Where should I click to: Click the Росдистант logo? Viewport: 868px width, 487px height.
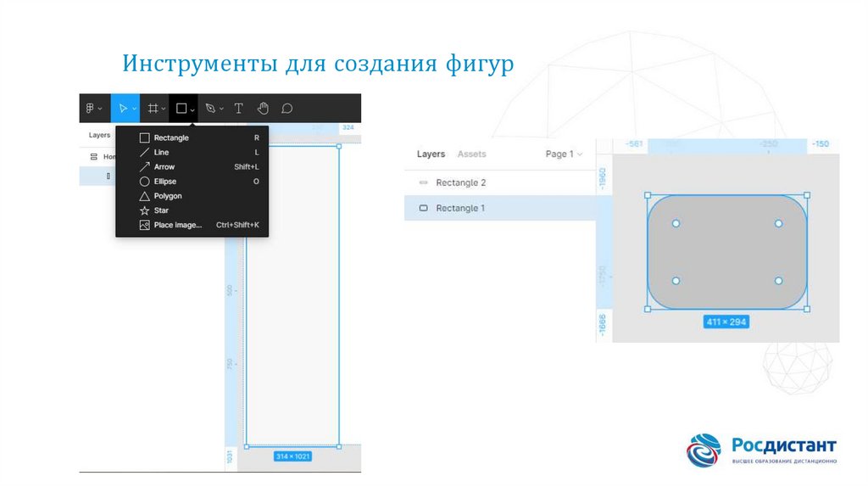pyautogui.click(x=762, y=451)
